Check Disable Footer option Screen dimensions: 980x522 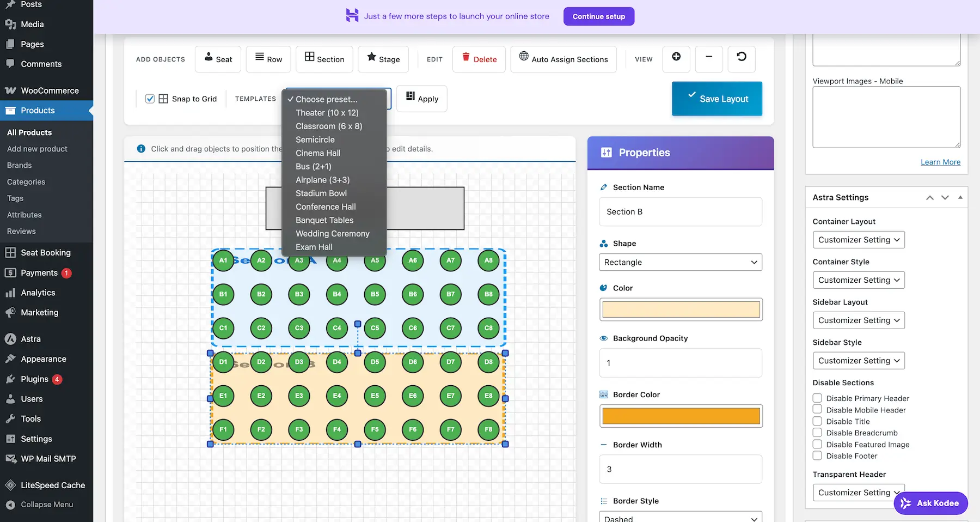(817, 456)
